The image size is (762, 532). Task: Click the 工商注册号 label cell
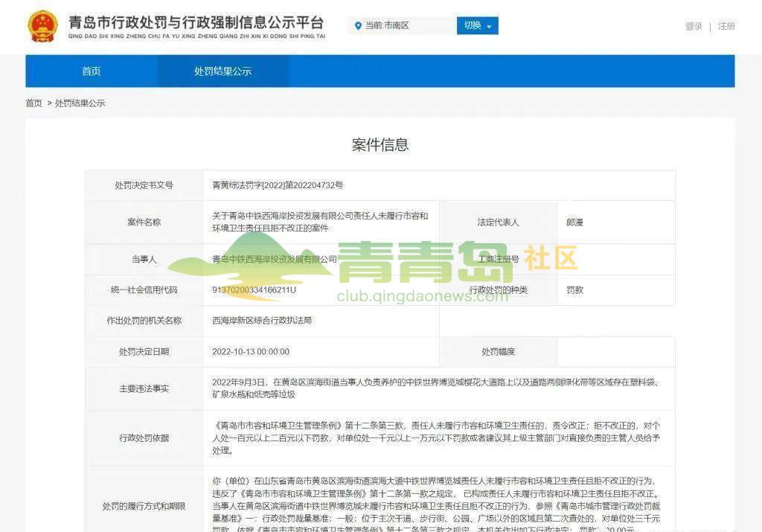498,260
